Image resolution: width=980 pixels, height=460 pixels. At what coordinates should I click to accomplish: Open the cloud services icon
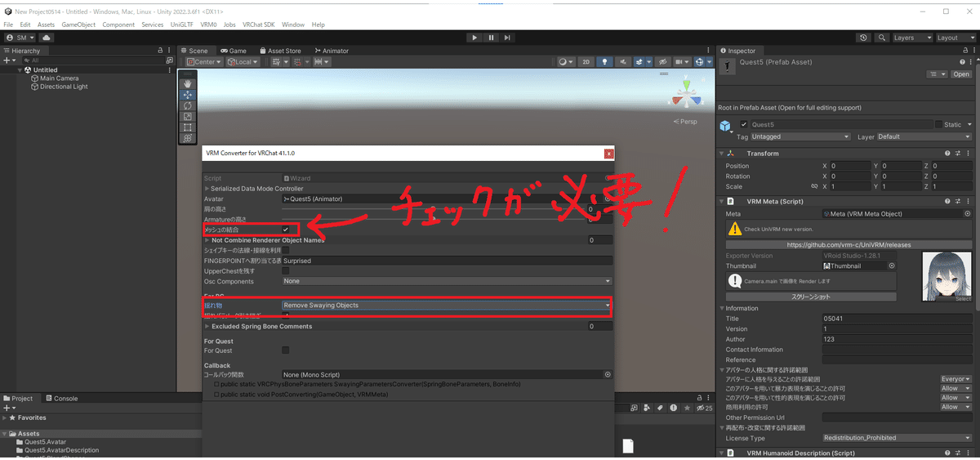pyautogui.click(x=46, y=38)
